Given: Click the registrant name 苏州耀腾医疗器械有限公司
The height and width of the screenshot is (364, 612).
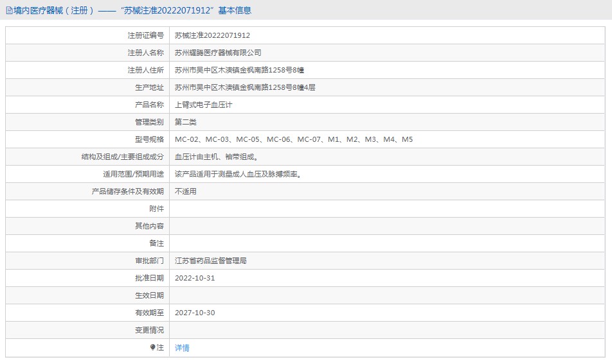Looking at the screenshot, I should [x=218, y=53].
